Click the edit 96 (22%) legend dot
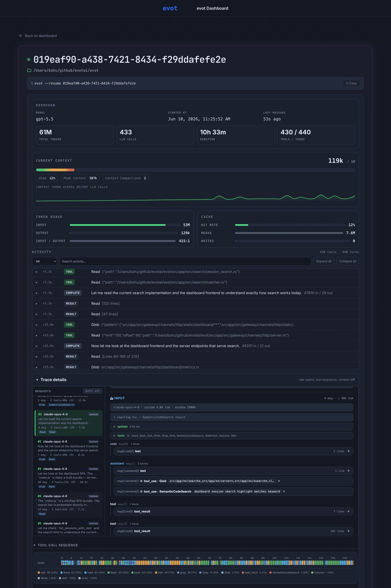 point(39,573)
